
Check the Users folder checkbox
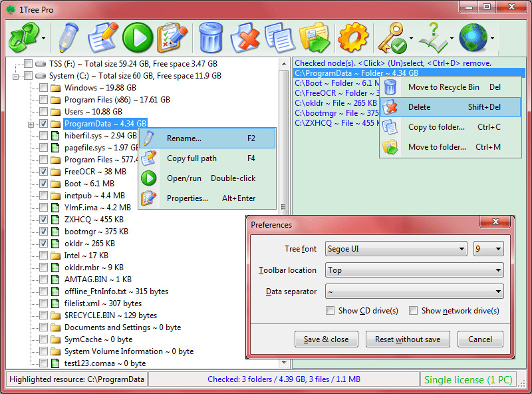click(x=43, y=111)
